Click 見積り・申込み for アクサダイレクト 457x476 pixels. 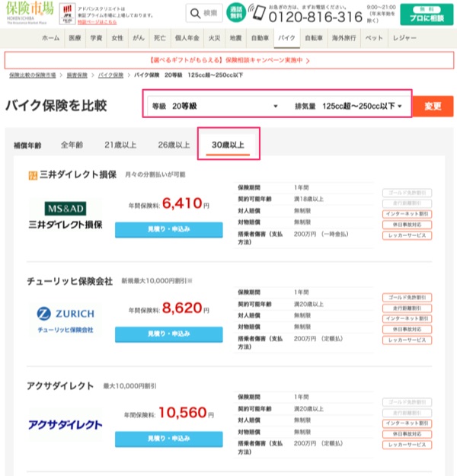click(x=169, y=439)
